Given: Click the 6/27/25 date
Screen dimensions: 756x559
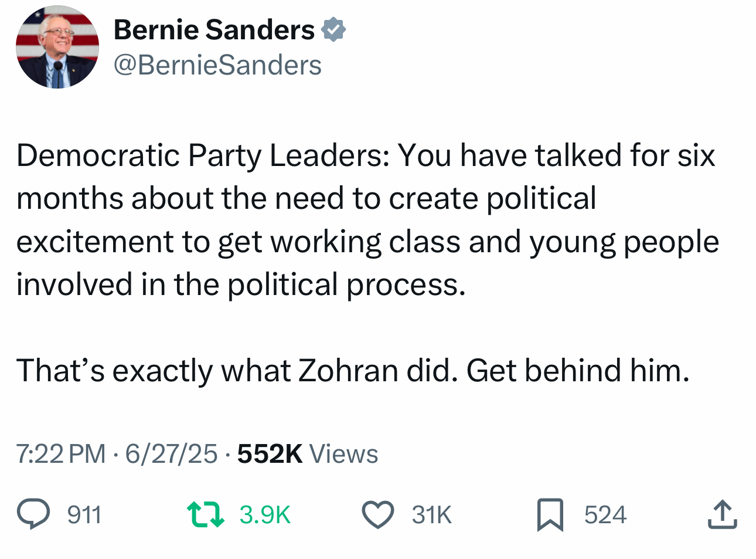Looking at the screenshot, I should click(x=171, y=454).
